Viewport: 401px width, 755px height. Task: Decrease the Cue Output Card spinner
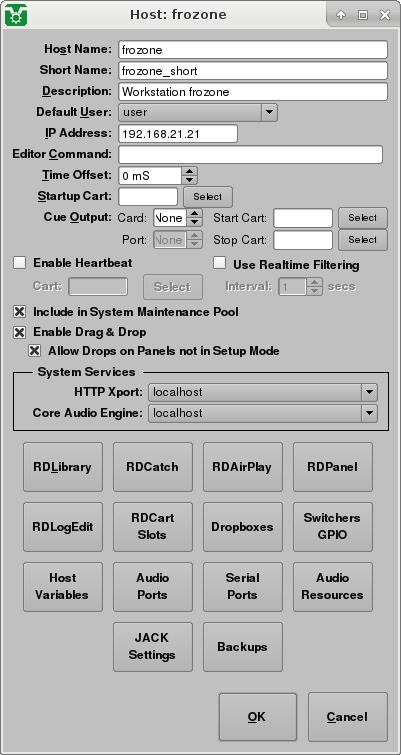pyautogui.click(x=194, y=222)
